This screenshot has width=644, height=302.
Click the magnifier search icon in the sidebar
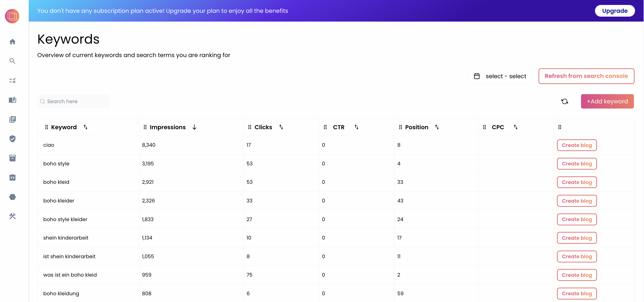click(x=12, y=61)
